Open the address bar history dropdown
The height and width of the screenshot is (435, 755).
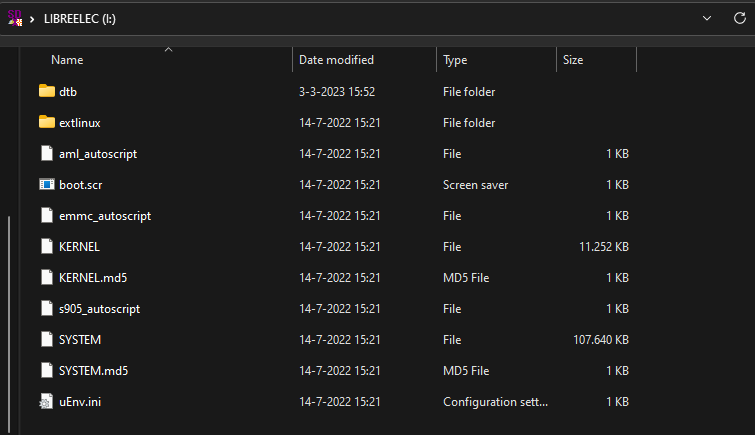click(x=708, y=18)
